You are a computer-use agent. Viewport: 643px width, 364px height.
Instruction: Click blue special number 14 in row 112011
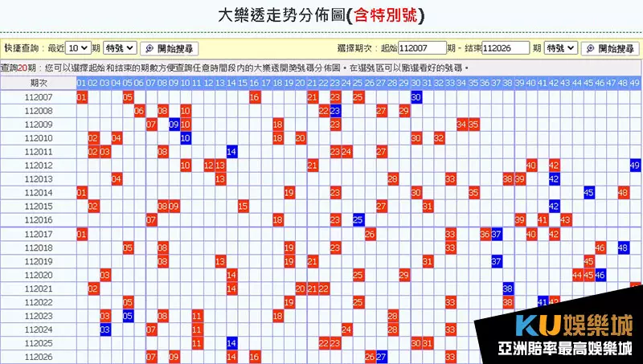click(231, 152)
